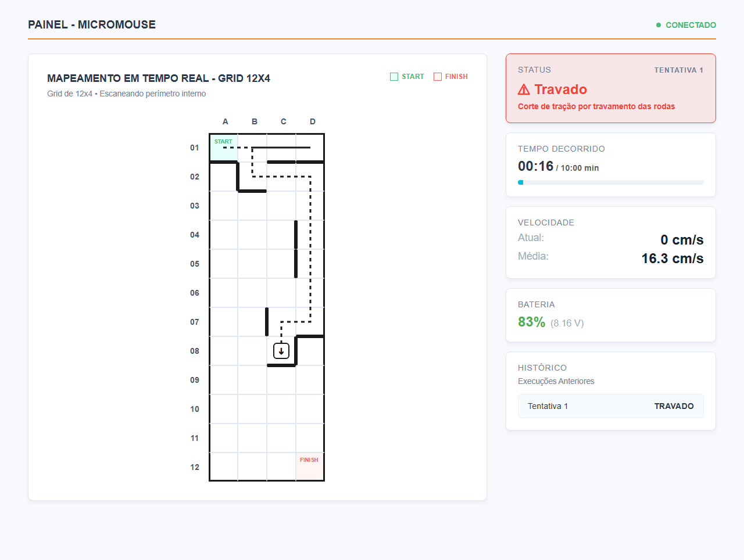
Task: Click column header B of the grid
Action: point(255,121)
